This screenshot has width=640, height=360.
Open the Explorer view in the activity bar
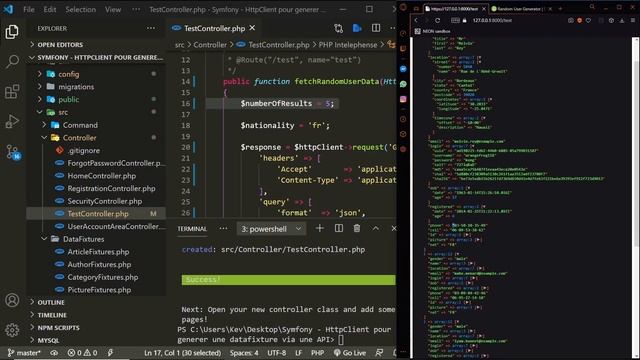12,32
